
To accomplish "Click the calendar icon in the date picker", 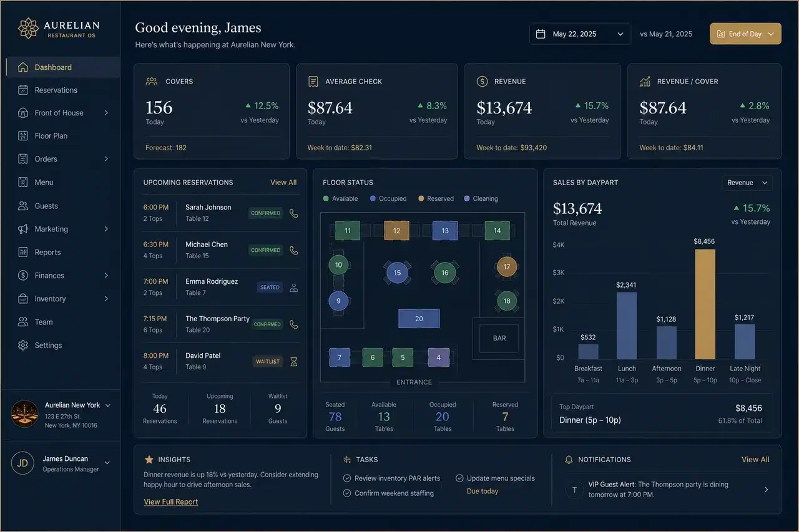I will pyautogui.click(x=541, y=34).
